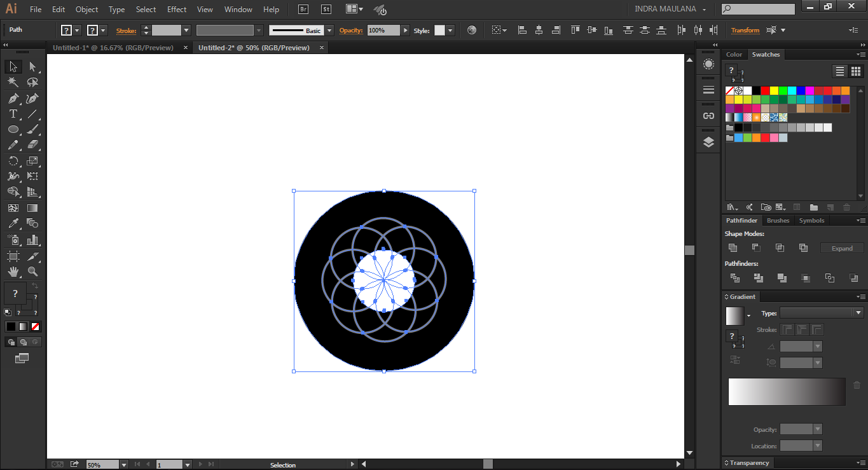Select the Pencil tool

tap(13, 145)
